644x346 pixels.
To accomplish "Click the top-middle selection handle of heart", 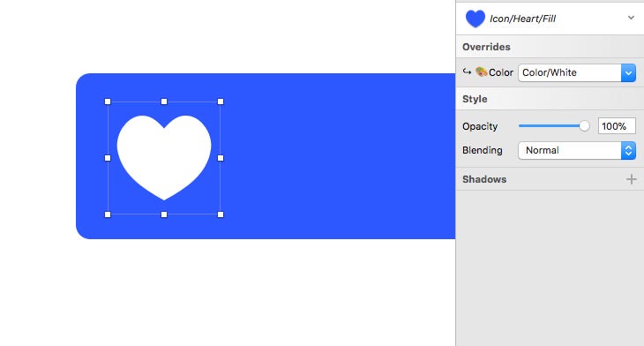I will [164, 102].
